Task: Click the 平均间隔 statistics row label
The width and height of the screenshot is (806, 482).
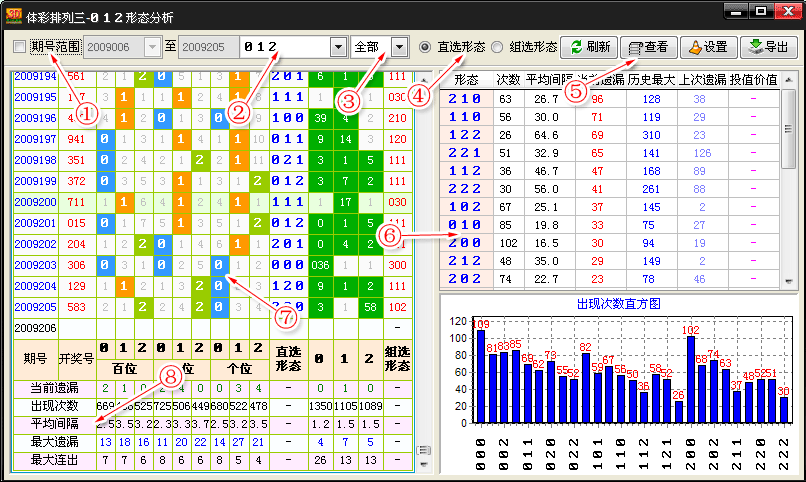Action: click(54, 424)
